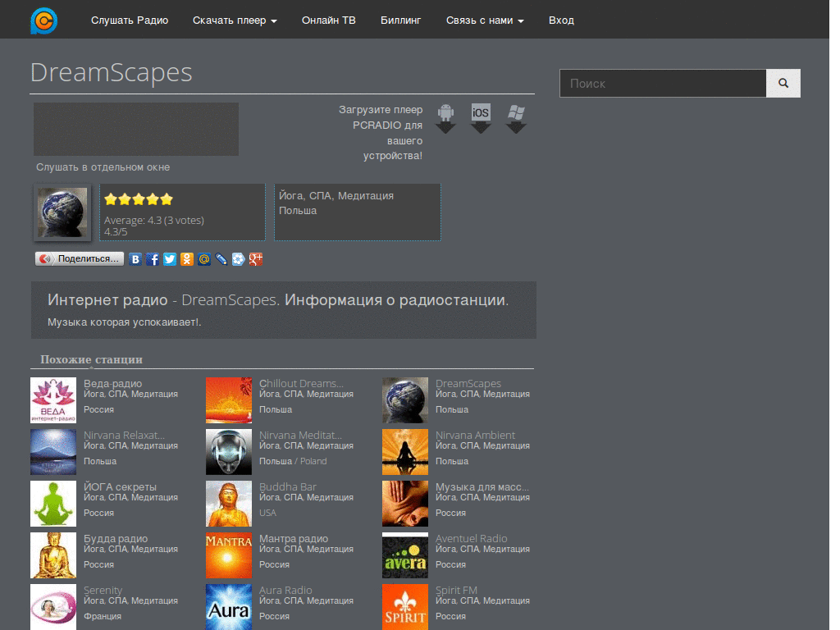Open the Aura Radio title link
This screenshot has height=630, width=840.
click(285, 590)
